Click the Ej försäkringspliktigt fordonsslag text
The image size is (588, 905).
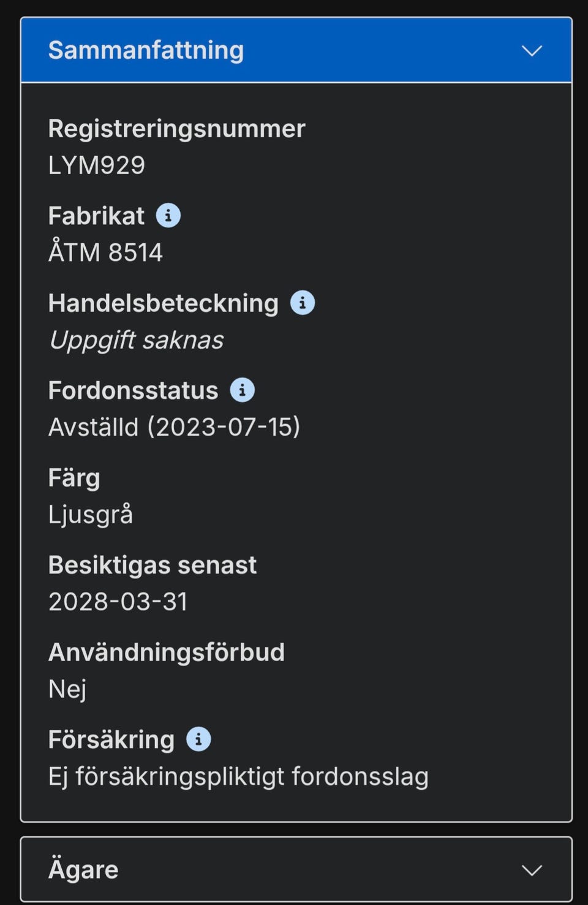pyautogui.click(x=238, y=776)
